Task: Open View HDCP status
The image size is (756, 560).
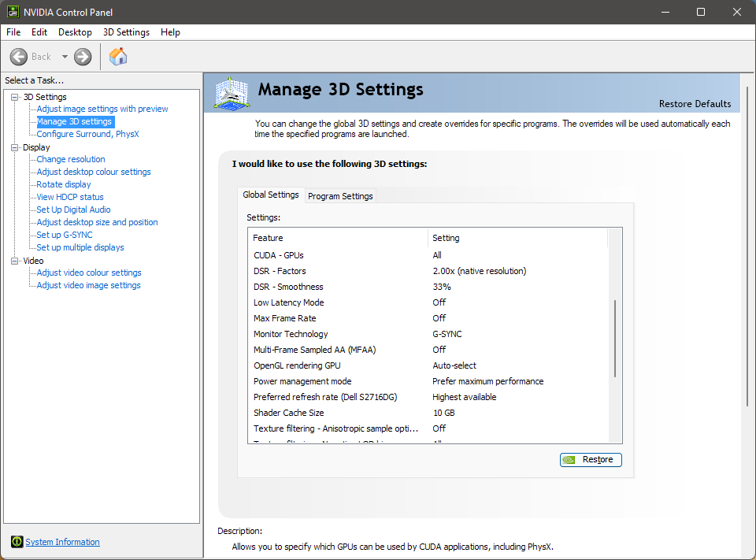Action: click(x=70, y=197)
